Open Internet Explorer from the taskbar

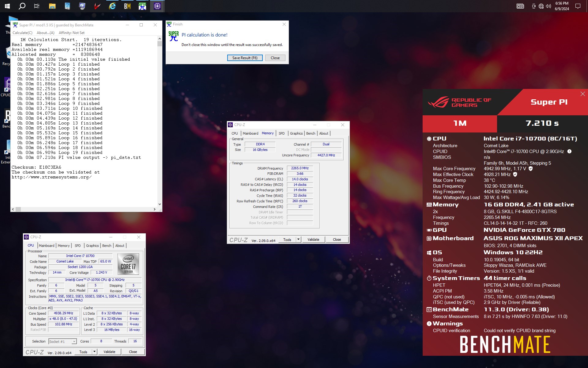112,6
